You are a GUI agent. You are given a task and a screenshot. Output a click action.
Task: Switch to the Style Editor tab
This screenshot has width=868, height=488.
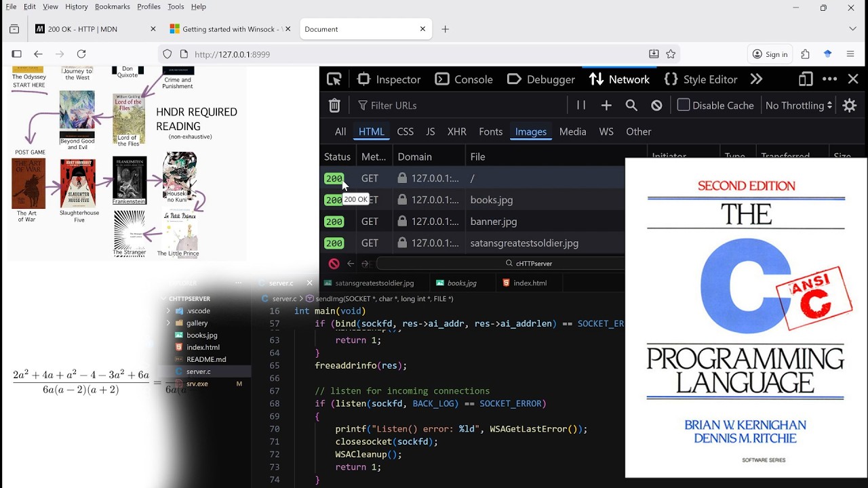(x=701, y=79)
